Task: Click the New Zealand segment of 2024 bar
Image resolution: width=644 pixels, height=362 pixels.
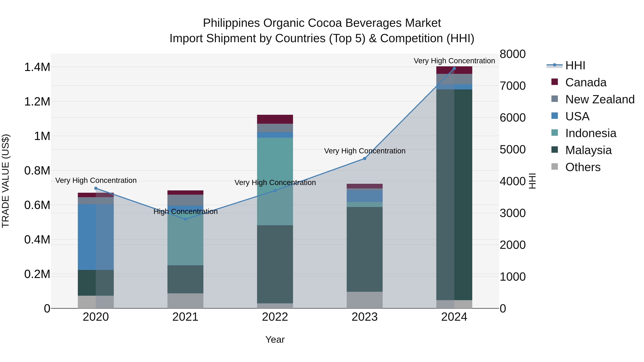Action: coord(454,79)
